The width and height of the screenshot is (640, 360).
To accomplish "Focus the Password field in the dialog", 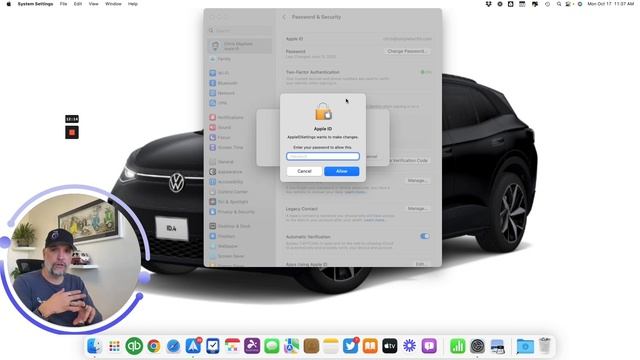I will (323, 156).
